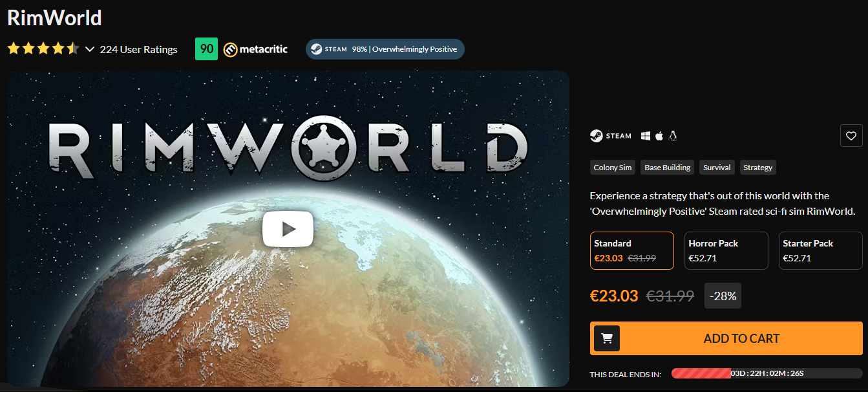Choose the Horror Pack edition
This screenshot has width=868, height=394.
[726, 250]
